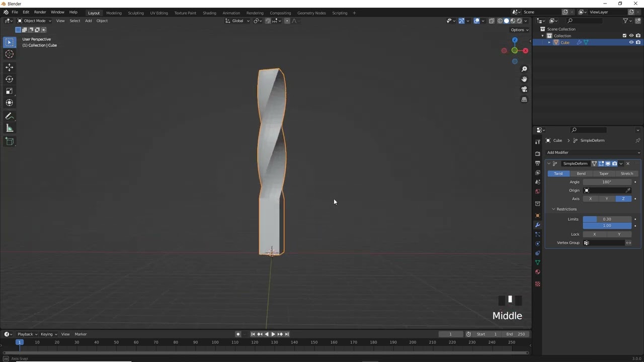Viewport: 644px width, 362px height.
Task: Open the View Layer properties tab
Action: [x=537, y=172]
